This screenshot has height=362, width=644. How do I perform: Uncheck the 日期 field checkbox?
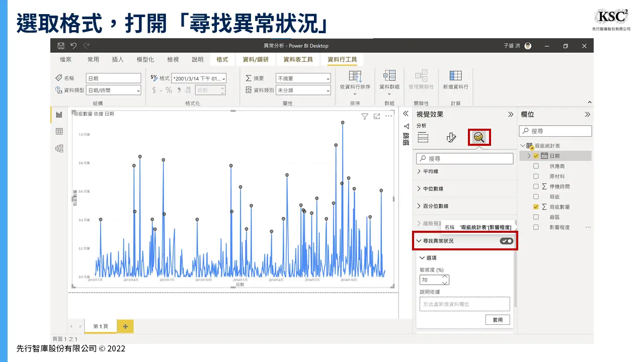click(536, 156)
